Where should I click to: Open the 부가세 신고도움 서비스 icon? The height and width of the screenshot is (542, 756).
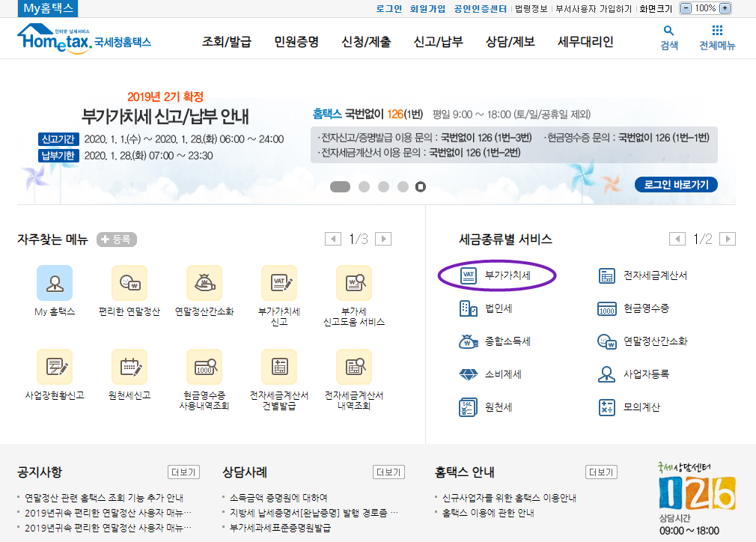[x=354, y=283]
